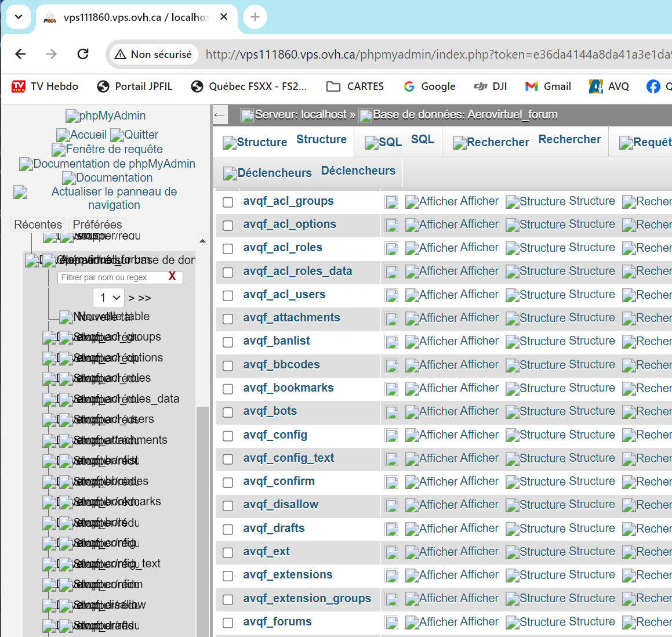Check the avqf_banlist row checkbox

tap(228, 342)
